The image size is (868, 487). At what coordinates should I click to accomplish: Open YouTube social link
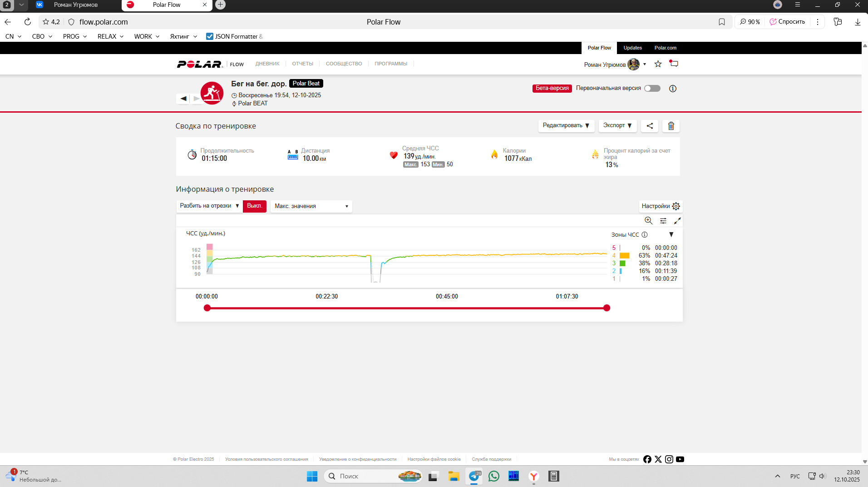tap(680, 459)
